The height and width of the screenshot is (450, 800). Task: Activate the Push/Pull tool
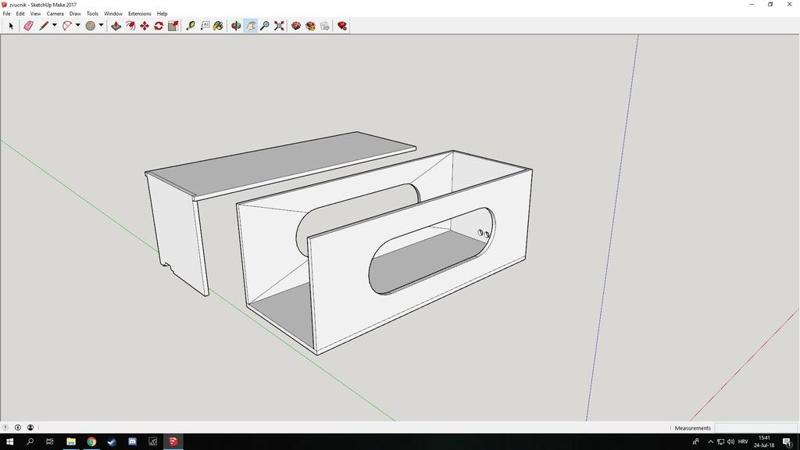(116, 26)
